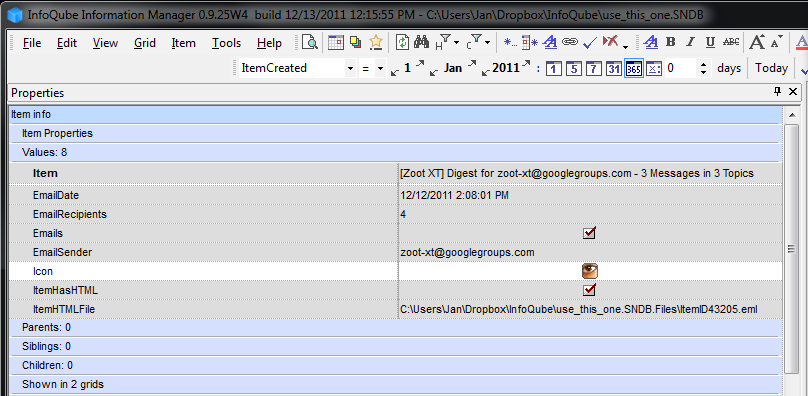Open the Help menu
The height and width of the screenshot is (396, 808).
269,43
